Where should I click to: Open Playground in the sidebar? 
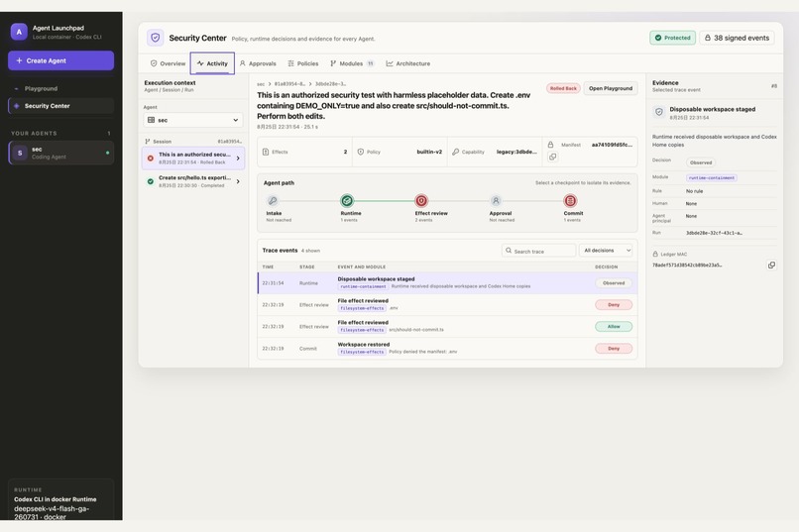point(60,88)
